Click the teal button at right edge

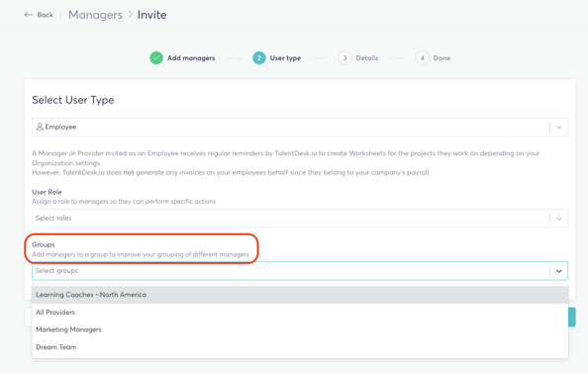point(572,317)
